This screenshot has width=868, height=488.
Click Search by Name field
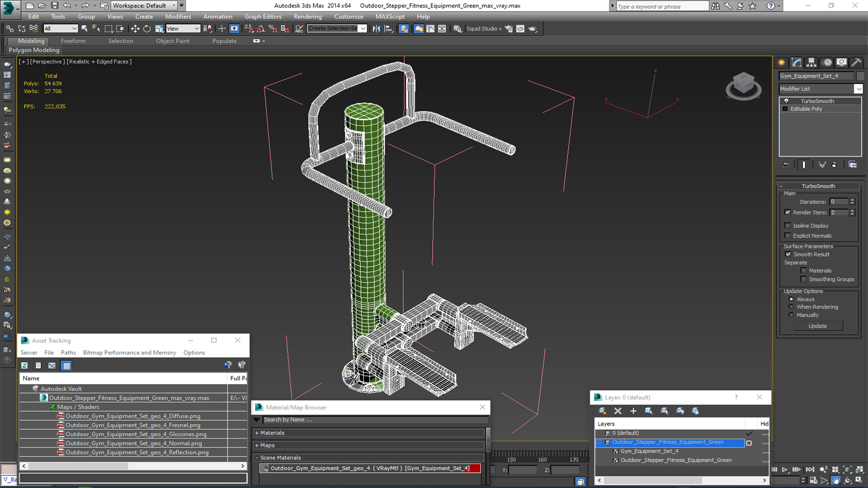click(x=375, y=420)
